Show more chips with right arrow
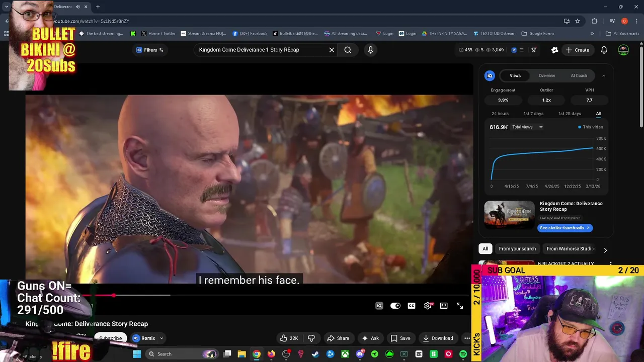 (x=605, y=250)
